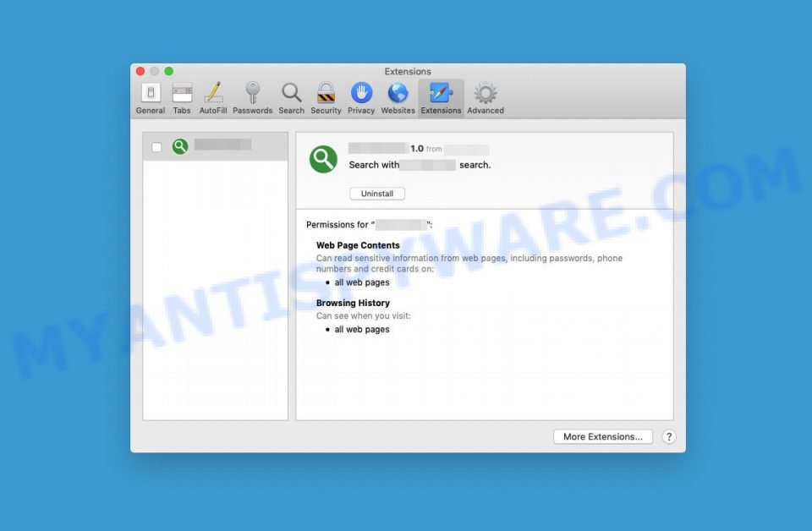This screenshot has height=531, width=812.
Task: Switch to the Tabs preferences pane
Action: click(x=182, y=98)
